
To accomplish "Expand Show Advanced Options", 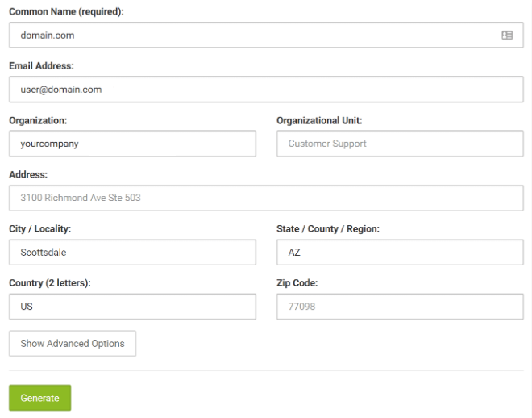I will (x=73, y=344).
